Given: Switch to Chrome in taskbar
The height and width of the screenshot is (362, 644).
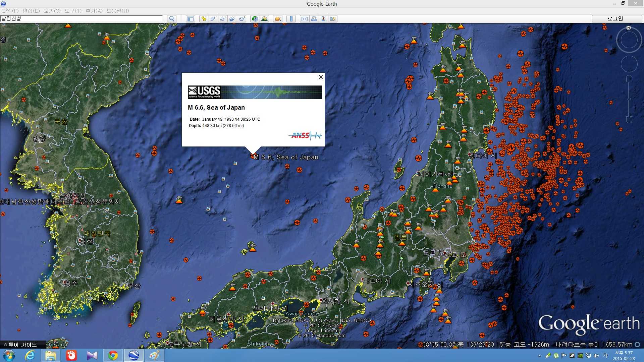Looking at the screenshot, I should 113,355.
